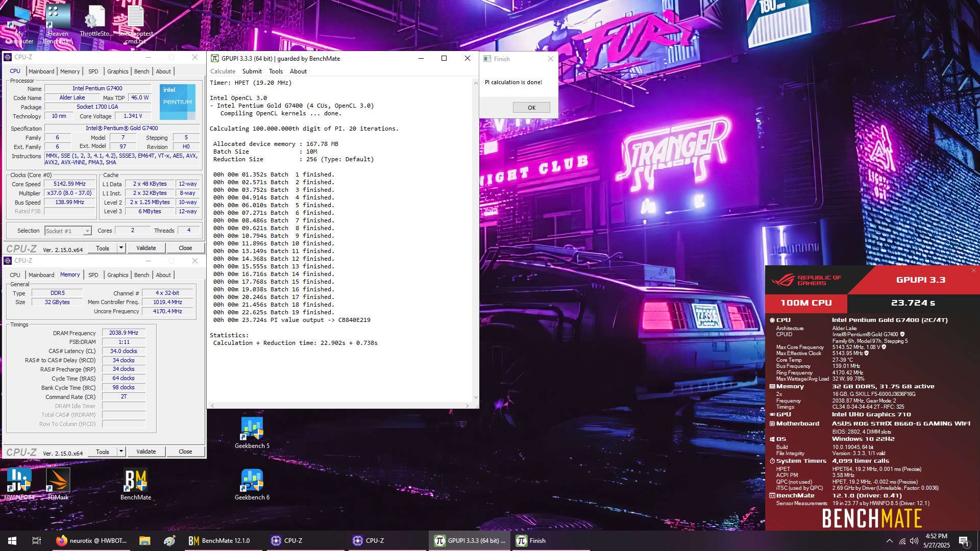Open File Explorer from taskbar

(144, 541)
